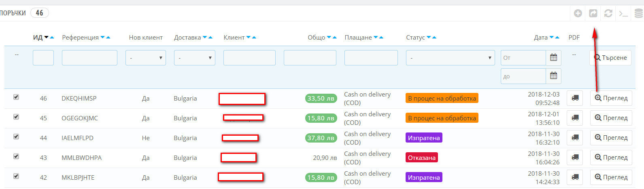Open the Нов клиент filter dropdown
Viewport: 644px width, 189px height.
click(146, 58)
